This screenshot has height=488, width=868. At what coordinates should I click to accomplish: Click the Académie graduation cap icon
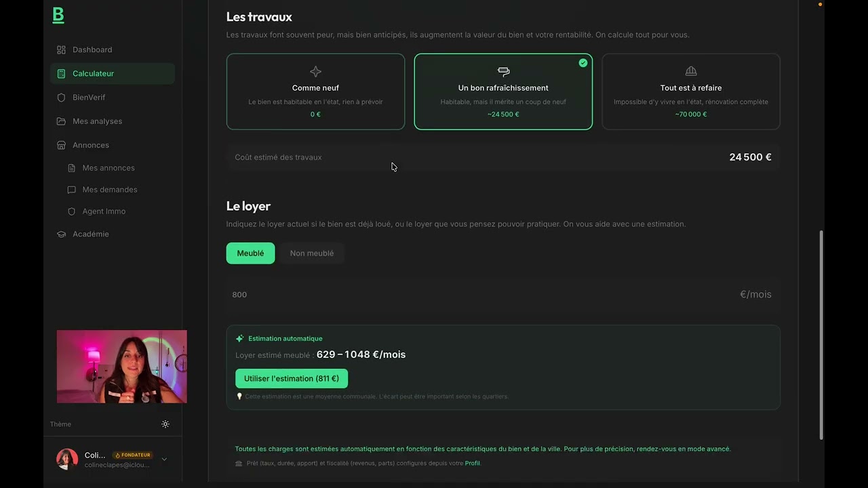coord(61,234)
